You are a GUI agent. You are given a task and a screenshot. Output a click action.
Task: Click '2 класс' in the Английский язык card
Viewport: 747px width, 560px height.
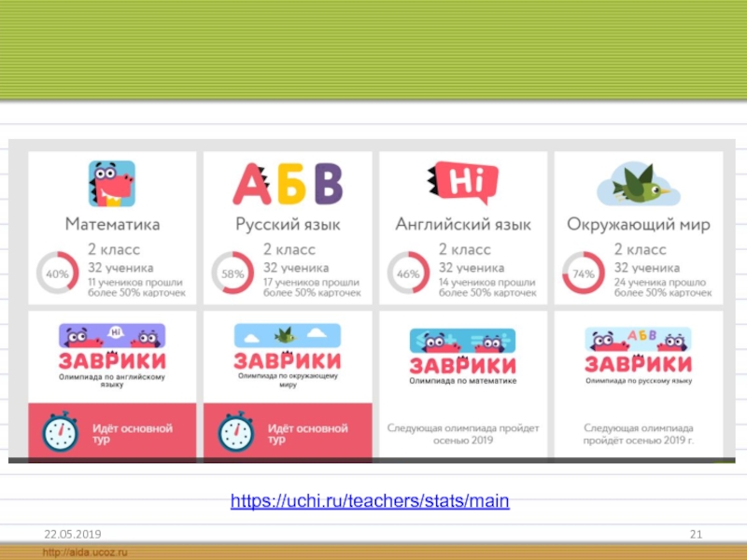click(x=464, y=249)
